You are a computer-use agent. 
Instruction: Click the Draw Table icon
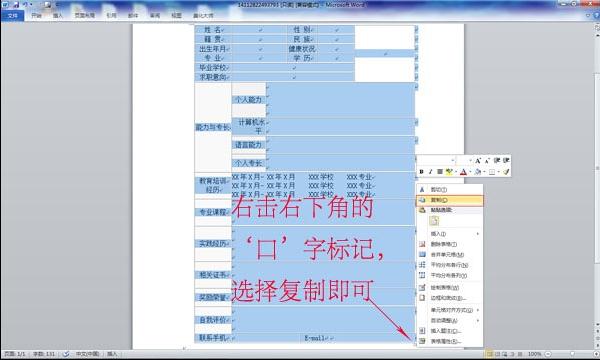coord(422,287)
